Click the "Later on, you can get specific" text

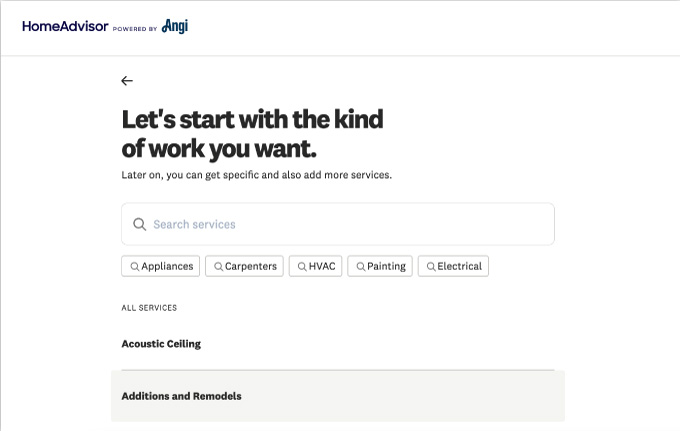(x=256, y=175)
